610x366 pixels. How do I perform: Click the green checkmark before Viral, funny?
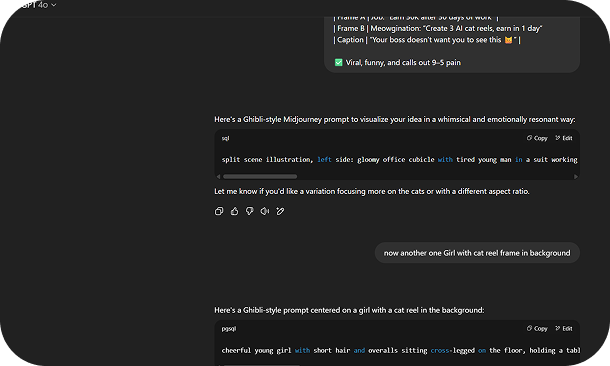[x=338, y=62]
